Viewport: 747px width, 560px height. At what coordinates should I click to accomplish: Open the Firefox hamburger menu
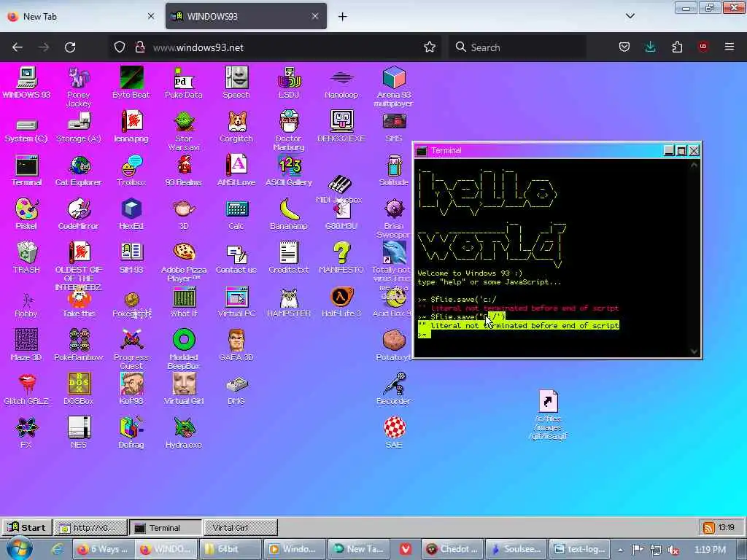click(729, 47)
